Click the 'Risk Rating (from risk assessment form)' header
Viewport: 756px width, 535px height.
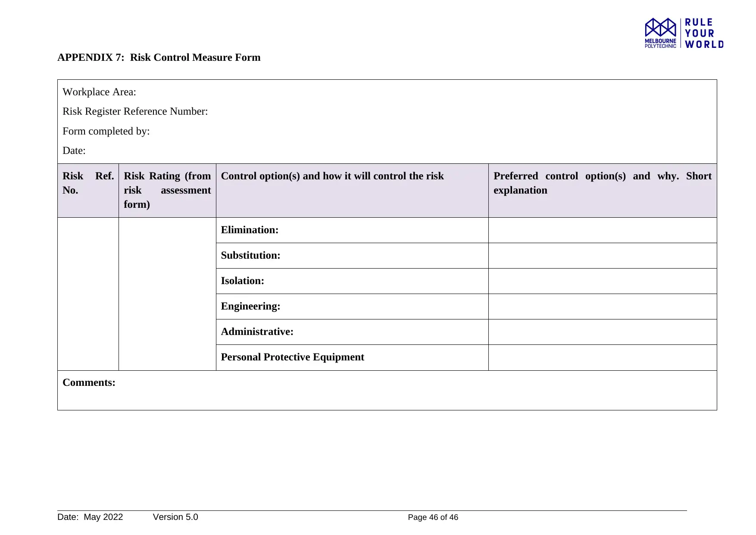[x=167, y=190]
